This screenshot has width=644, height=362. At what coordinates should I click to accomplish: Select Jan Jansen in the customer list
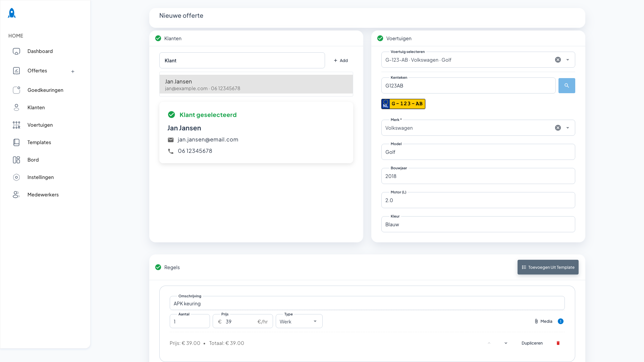256,84
